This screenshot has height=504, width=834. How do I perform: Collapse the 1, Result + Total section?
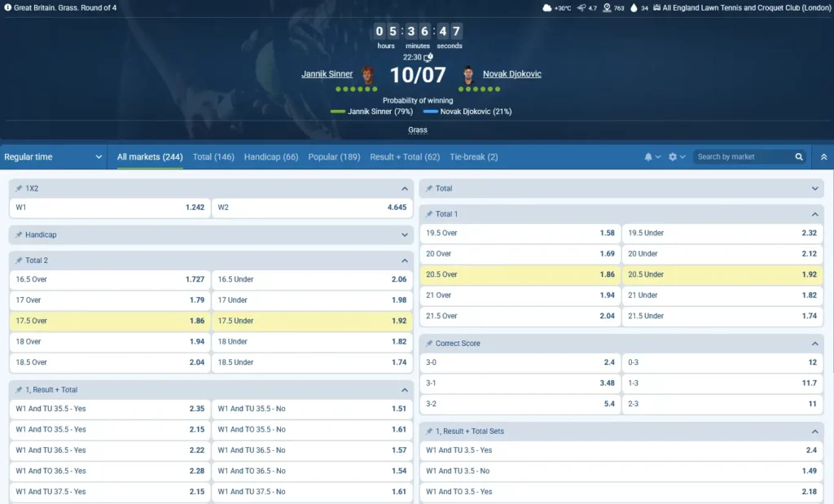[x=404, y=390]
